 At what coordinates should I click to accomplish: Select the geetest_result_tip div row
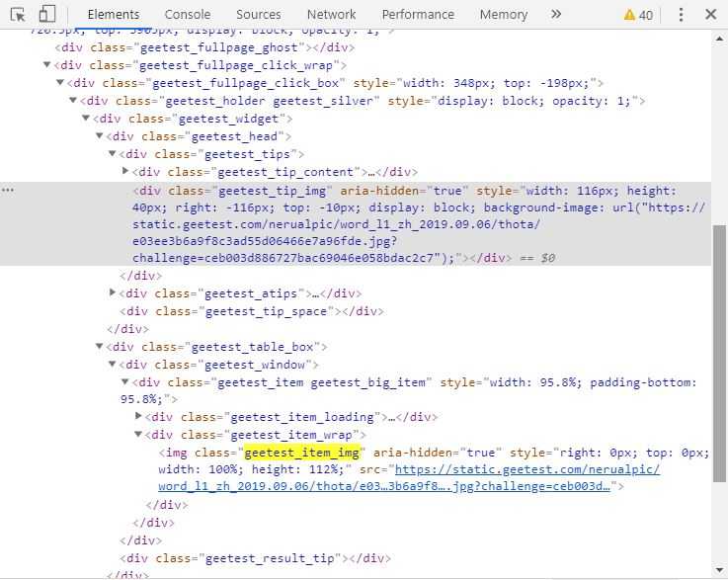[x=255, y=558]
